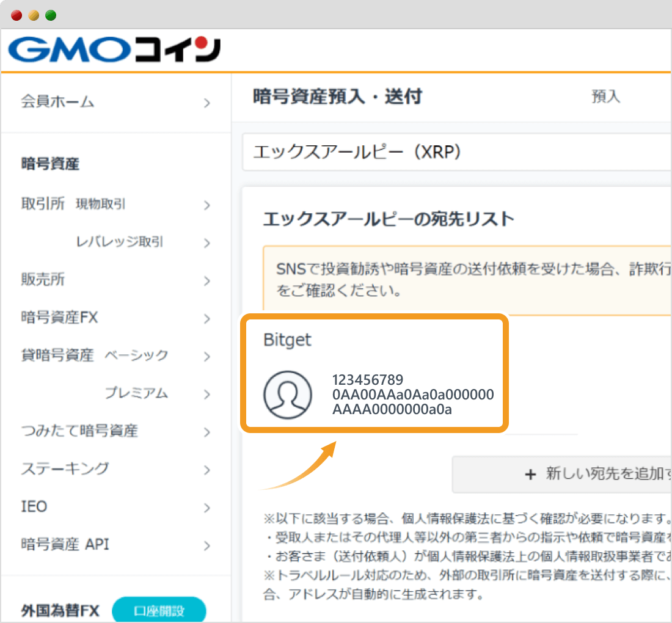This screenshot has height=623, width=672.
Task: Expand the 会員ホーム chevron arrow
Action: (207, 103)
